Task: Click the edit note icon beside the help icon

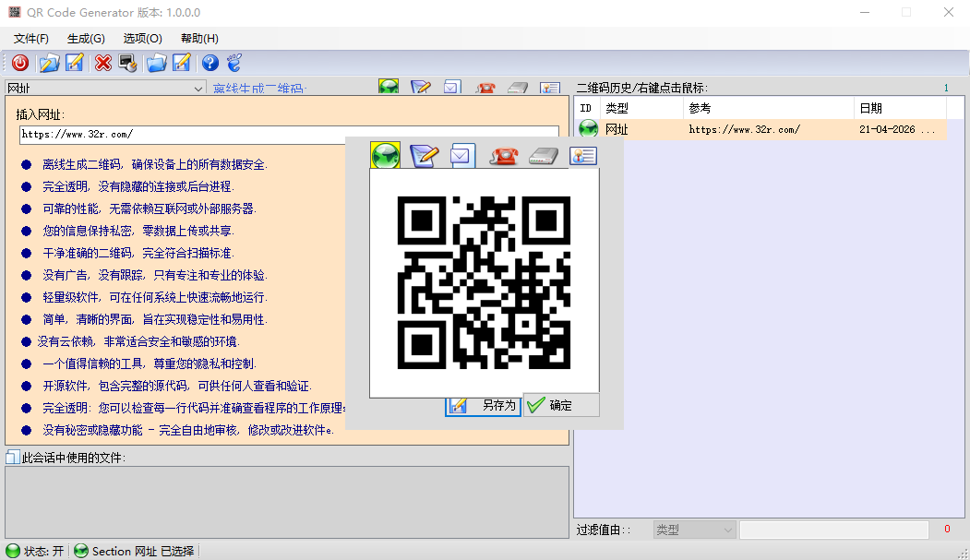Action: (x=181, y=63)
